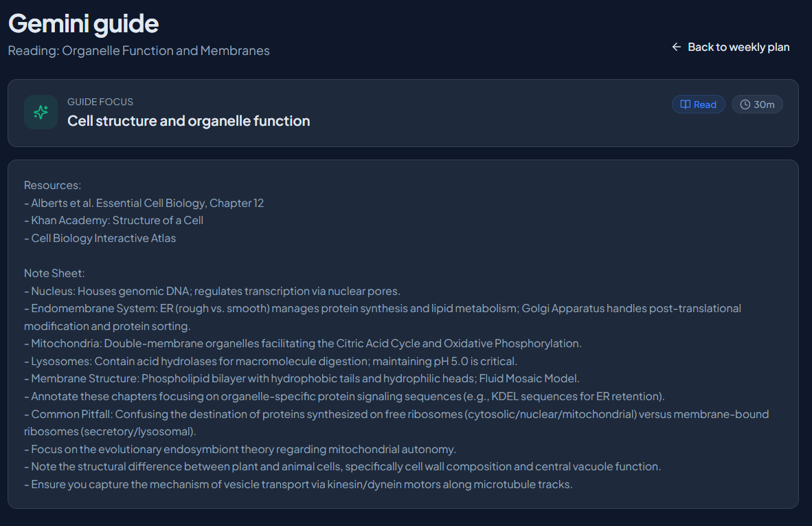
Task: Click the Cell Biology Interactive Atlas resource
Action: [x=100, y=239]
